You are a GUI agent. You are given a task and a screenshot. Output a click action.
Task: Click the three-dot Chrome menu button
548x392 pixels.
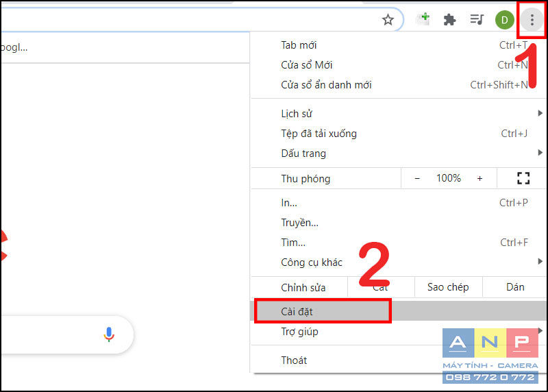click(x=532, y=20)
